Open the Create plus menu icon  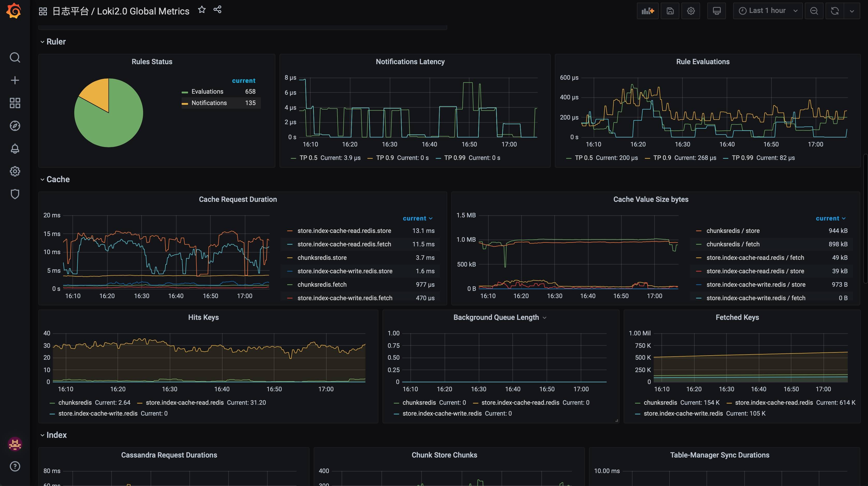coord(15,80)
